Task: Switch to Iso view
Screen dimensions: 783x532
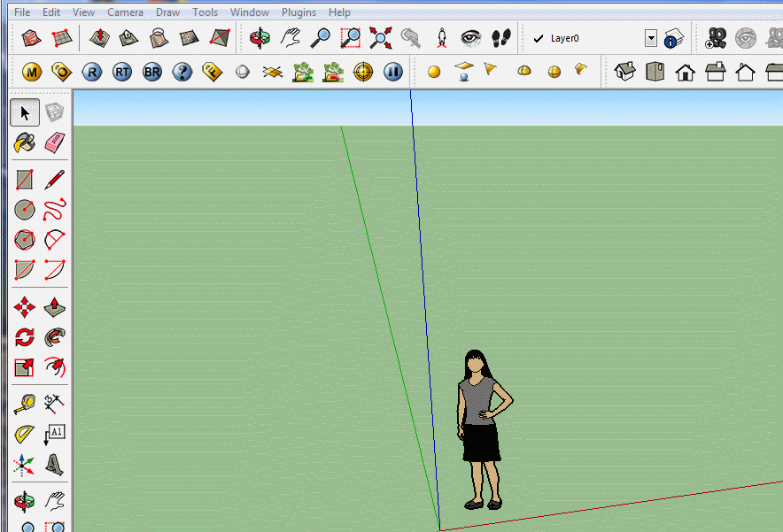Action: 624,72
